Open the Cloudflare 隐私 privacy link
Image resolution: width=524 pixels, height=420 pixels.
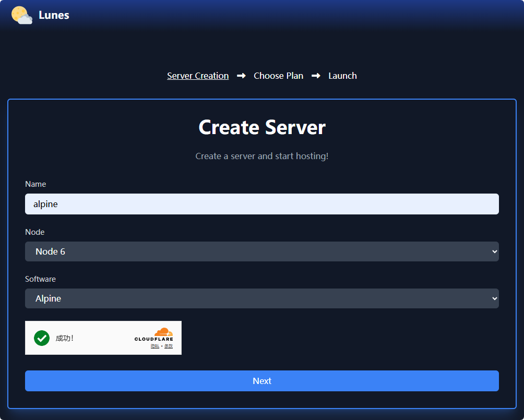(x=154, y=346)
